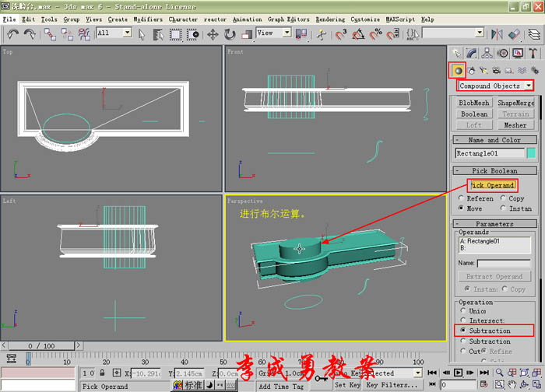The height and width of the screenshot is (392, 545).
Task: Collapse Name and Color rollout
Action: [x=494, y=140]
